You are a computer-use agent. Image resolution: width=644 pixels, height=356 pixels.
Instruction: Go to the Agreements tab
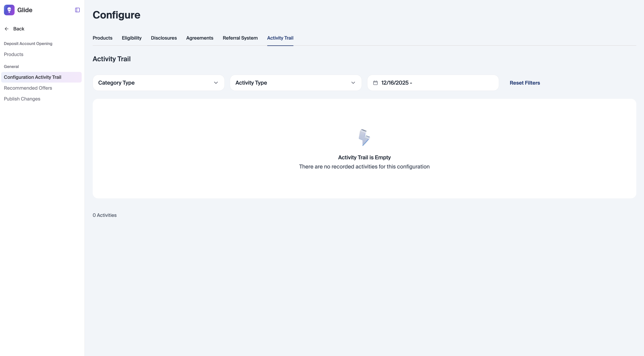point(200,38)
